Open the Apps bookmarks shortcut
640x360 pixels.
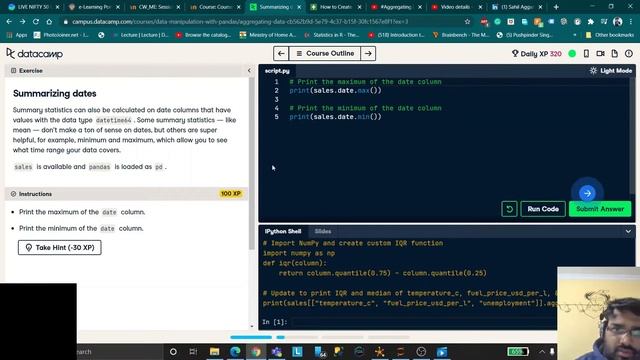[17, 35]
